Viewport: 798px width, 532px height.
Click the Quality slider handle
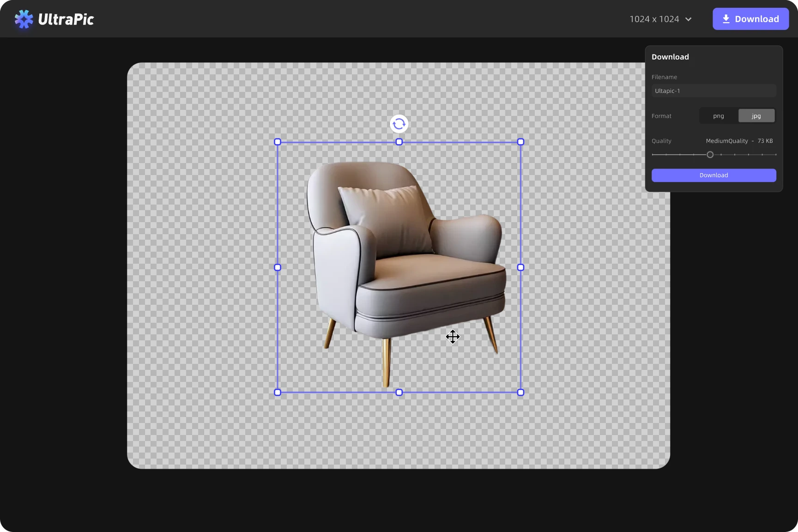point(710,155)
